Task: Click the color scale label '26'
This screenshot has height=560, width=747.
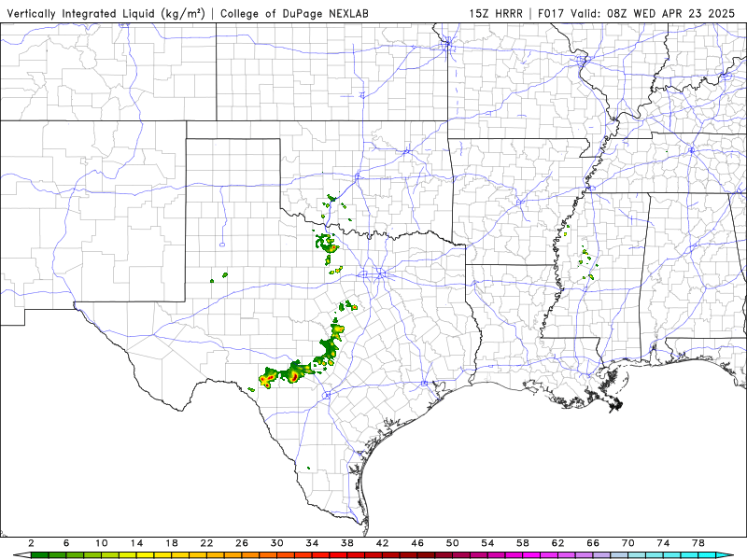Action: (242, 543)
